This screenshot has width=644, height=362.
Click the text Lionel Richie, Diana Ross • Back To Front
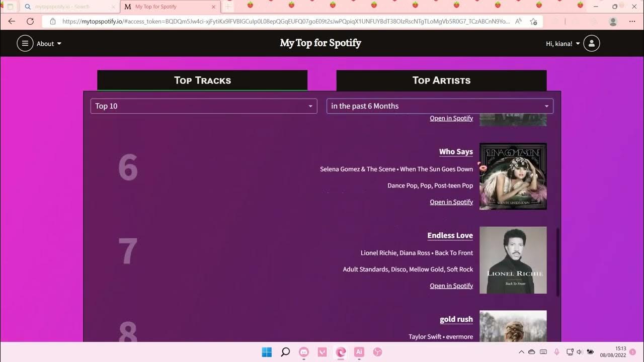tap(417, 253)
